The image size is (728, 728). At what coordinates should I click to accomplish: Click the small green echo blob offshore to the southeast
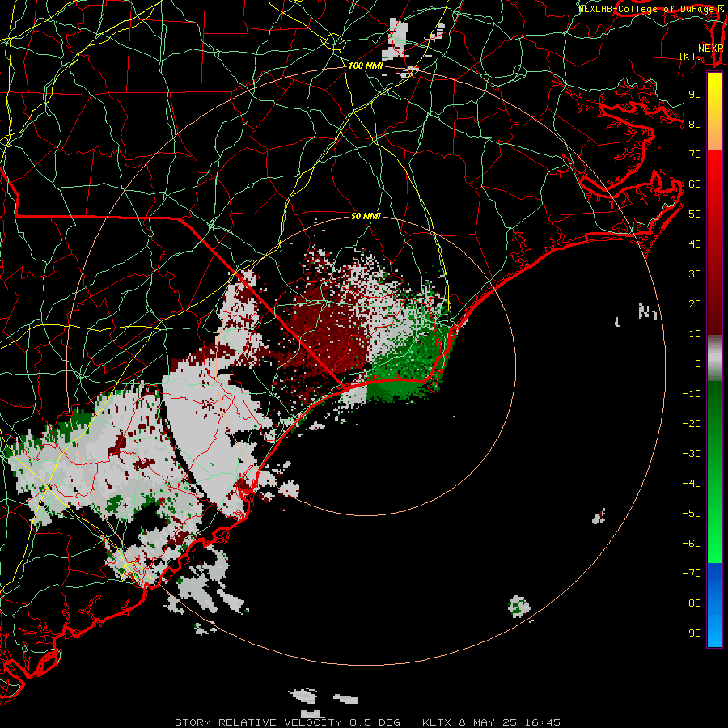[519, 607]
